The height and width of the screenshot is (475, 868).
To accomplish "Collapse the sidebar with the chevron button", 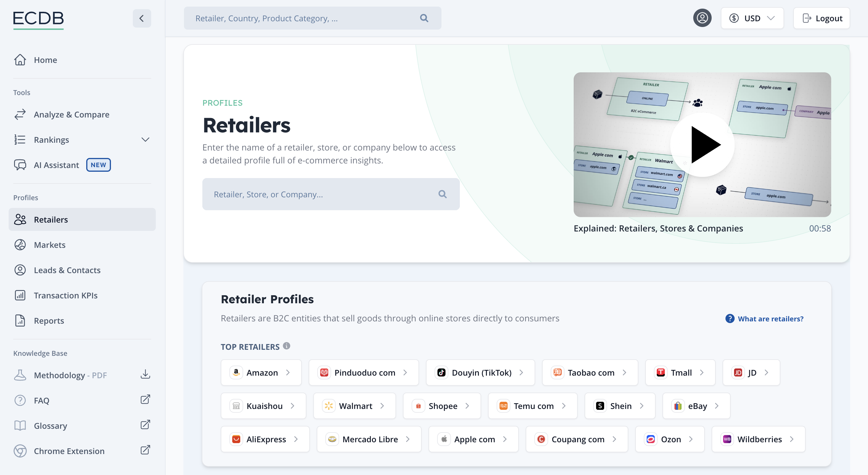I will [141, 18].
